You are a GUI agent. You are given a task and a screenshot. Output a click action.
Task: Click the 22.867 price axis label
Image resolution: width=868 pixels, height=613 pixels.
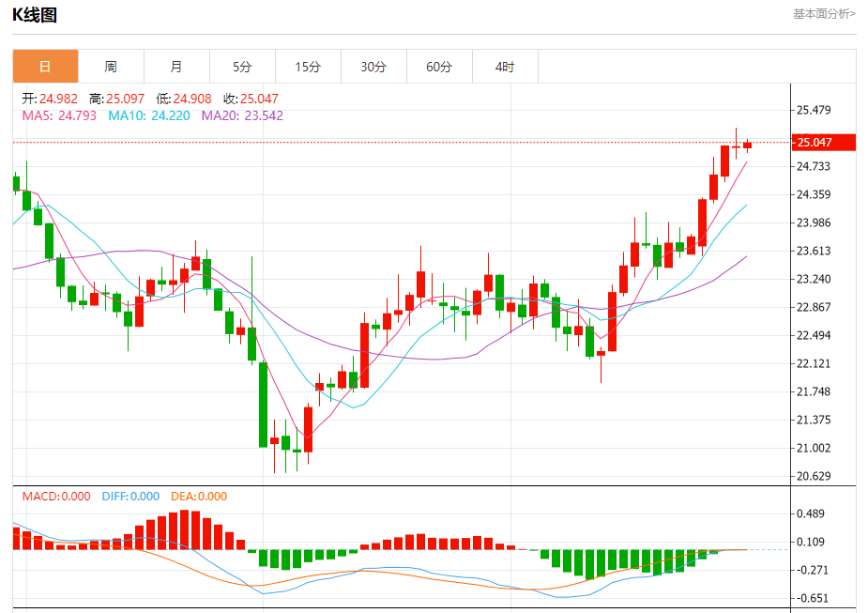(x=814, y=307)
